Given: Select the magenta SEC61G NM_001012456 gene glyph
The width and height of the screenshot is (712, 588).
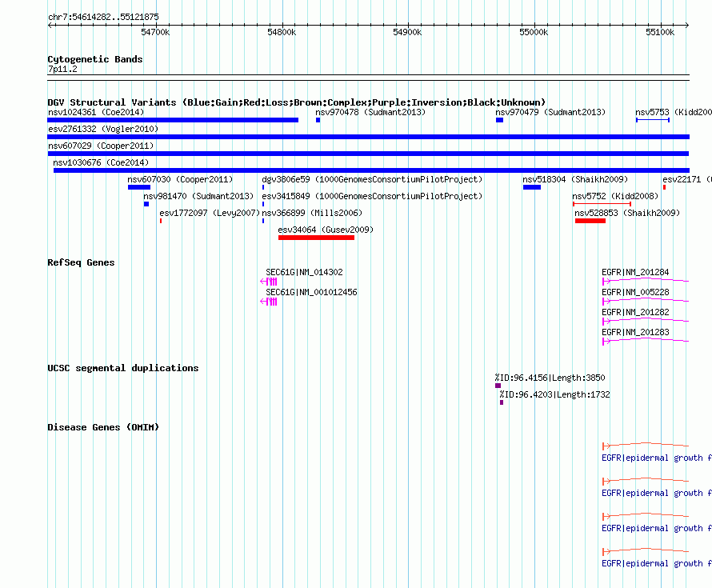Looking at the screenshot, I should [x=269, y=302].
